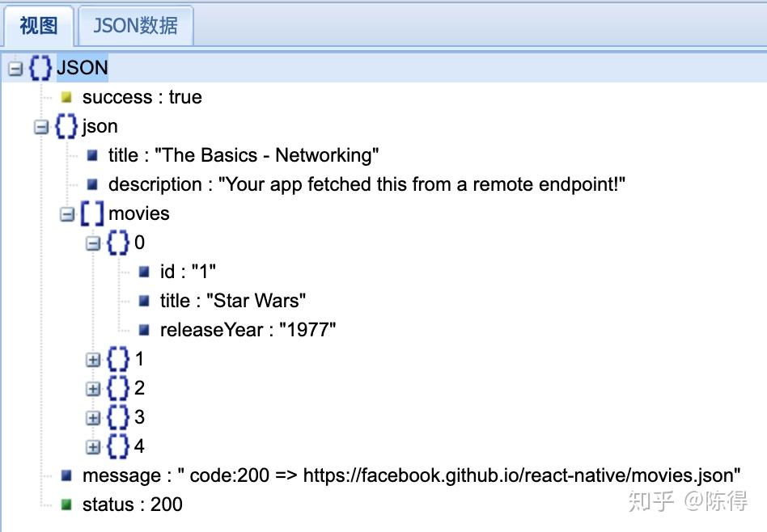Screen dimensions: 767x532
Task: Expand movie item 1
Action: tap(93, 360)
